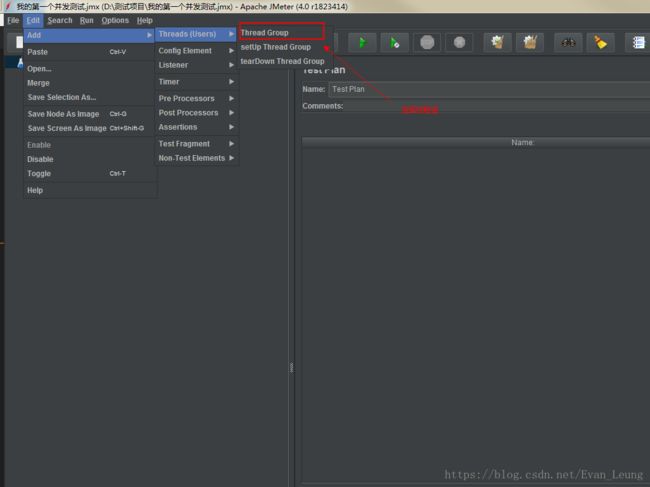The image size is (650, 487).
Task: Select Help at bottom of Edit menu
Action: click(x=89, y=190)
